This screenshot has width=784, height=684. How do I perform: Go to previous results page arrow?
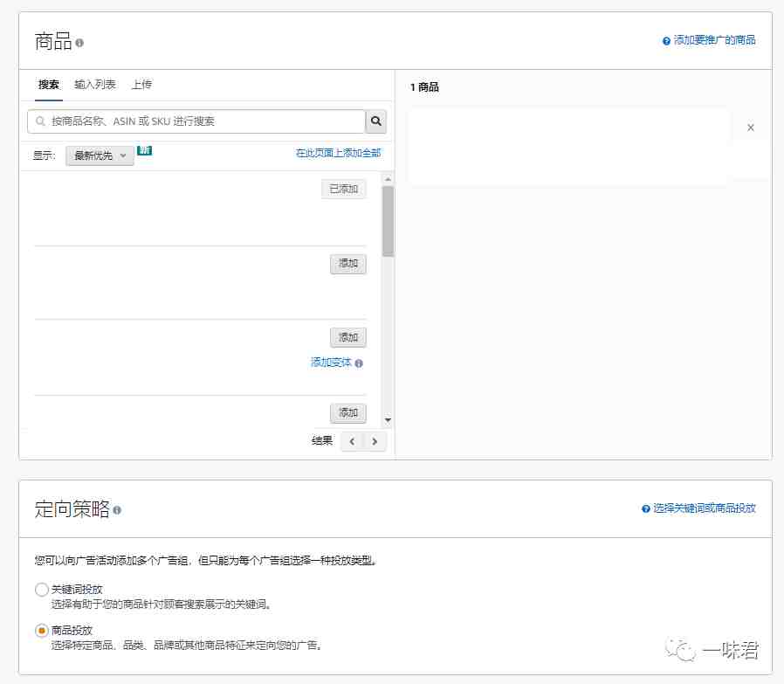pyautogui.click(x=352, y=441)
